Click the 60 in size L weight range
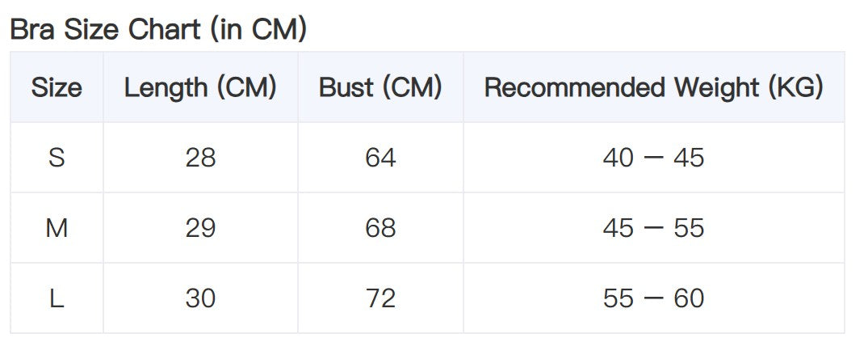Screen dimensions: 868x338 click(x=689, y=298)
